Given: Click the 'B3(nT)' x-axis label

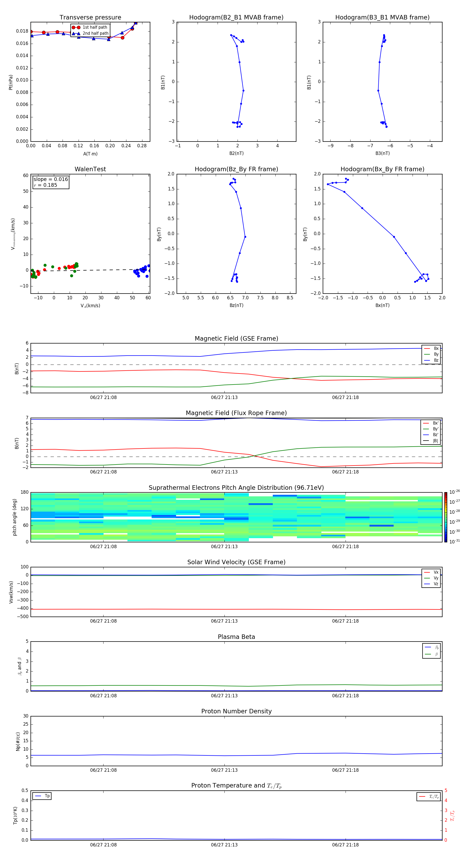Looking at the screenshot, I should point(382,153).
